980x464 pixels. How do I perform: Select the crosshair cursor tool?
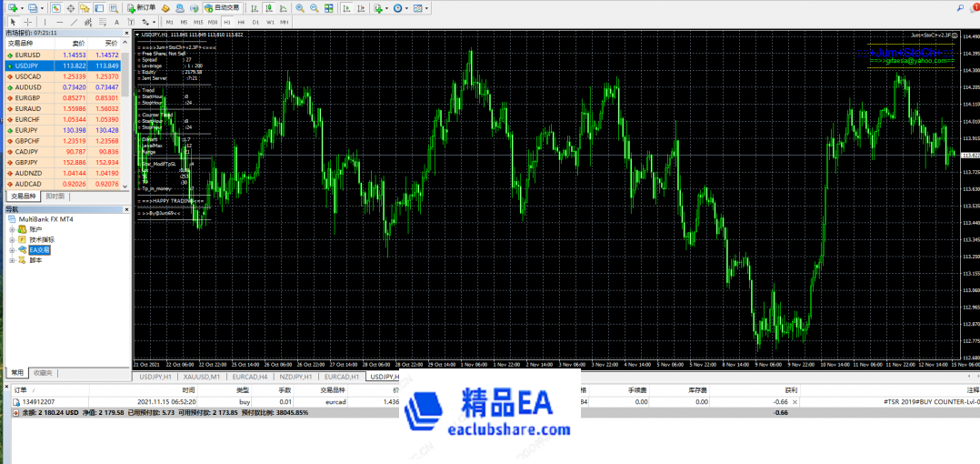[28, 22]
